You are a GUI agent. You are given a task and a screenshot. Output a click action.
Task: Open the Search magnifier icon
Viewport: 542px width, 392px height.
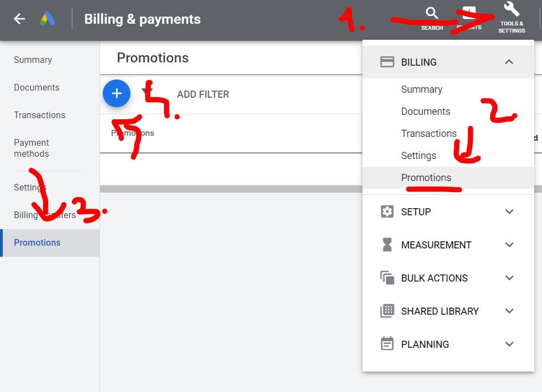click(x=432, y=14)
